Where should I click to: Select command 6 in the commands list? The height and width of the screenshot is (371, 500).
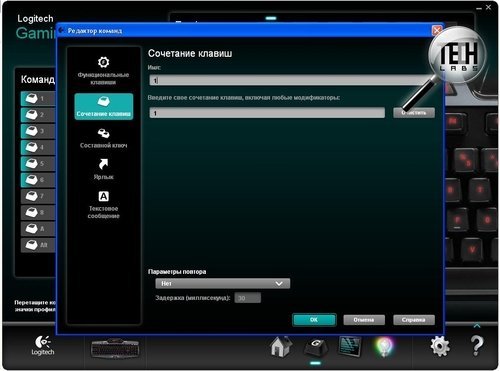click(x=38, y=180)
